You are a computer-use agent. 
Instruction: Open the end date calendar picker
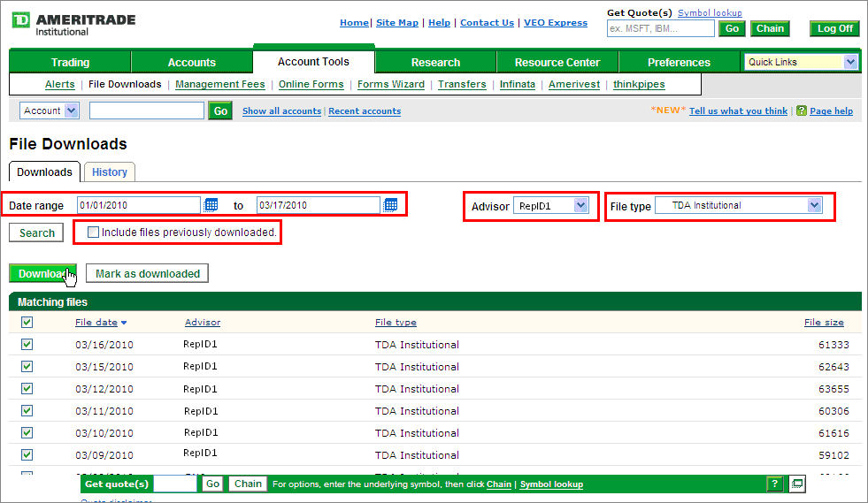coord(390,205)
